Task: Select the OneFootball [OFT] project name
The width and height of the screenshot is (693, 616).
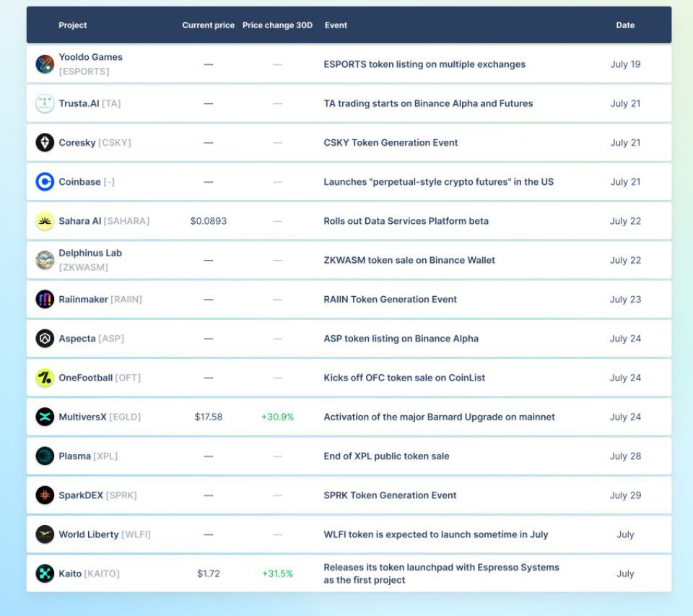Action: coord(100,378)
